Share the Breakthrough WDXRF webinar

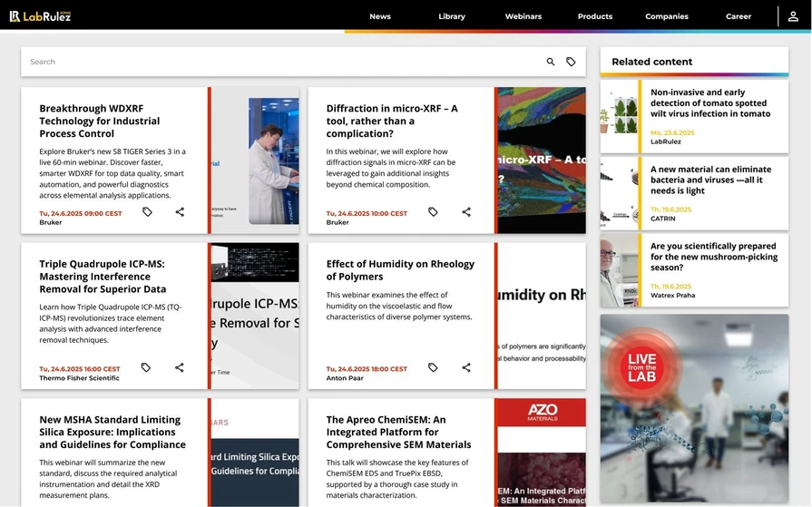point(180,212)
